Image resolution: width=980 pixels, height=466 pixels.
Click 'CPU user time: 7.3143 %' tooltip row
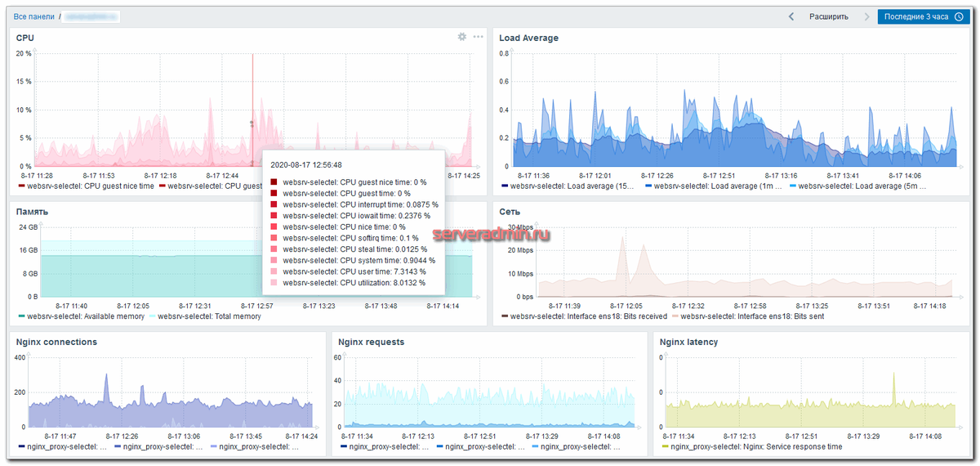(x=350, y=271)
